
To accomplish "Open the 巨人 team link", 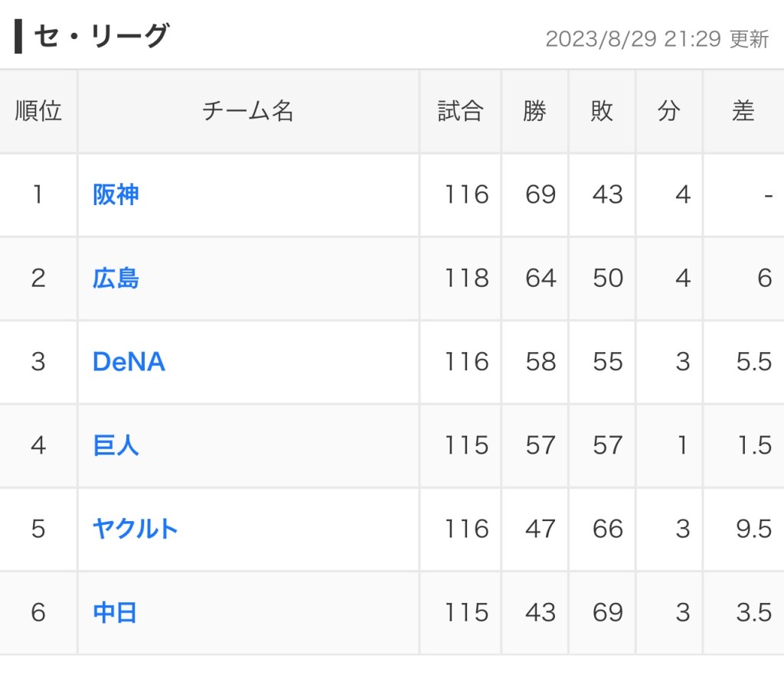I will (x=116, y=445).
